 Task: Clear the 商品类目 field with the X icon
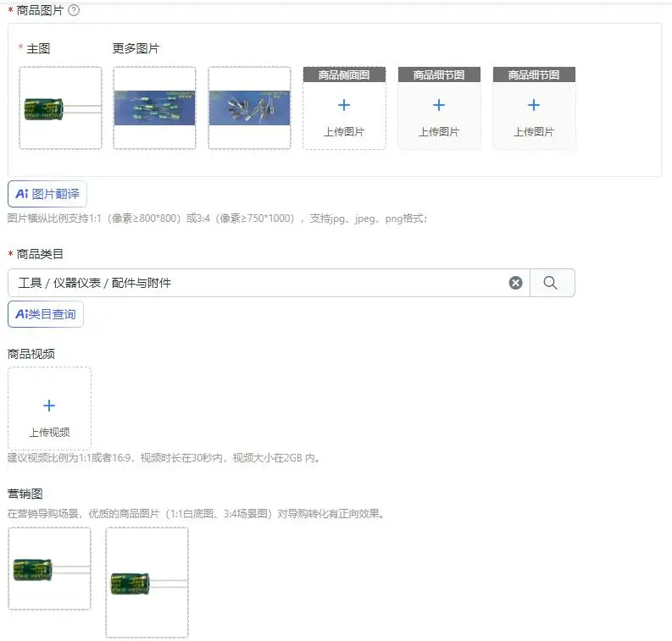[x=515, y=283]
